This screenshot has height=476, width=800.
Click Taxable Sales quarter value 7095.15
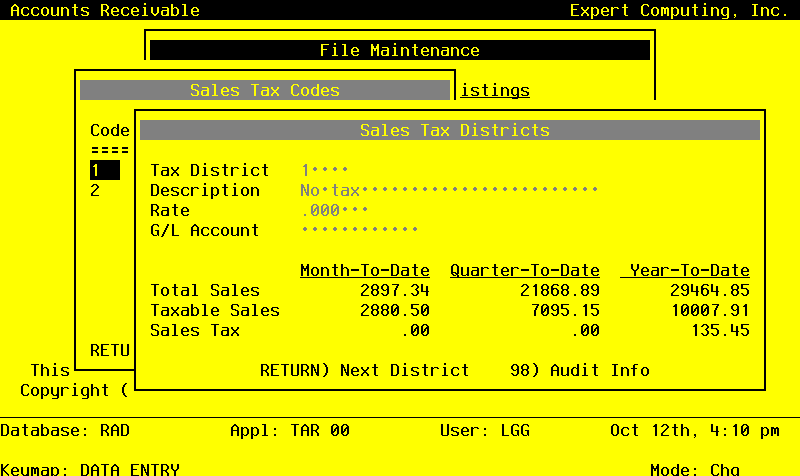565,310
